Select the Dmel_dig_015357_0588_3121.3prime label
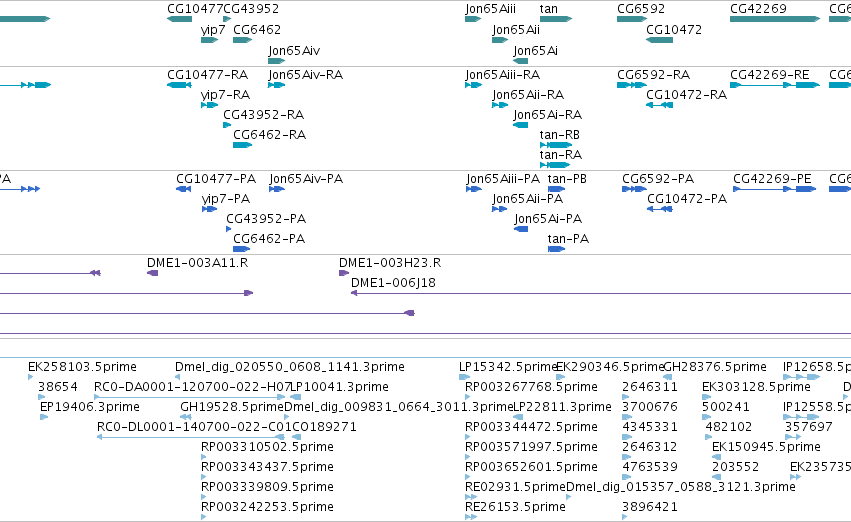The width and height of the screenshot is (851, 522). tap(681, 487)
